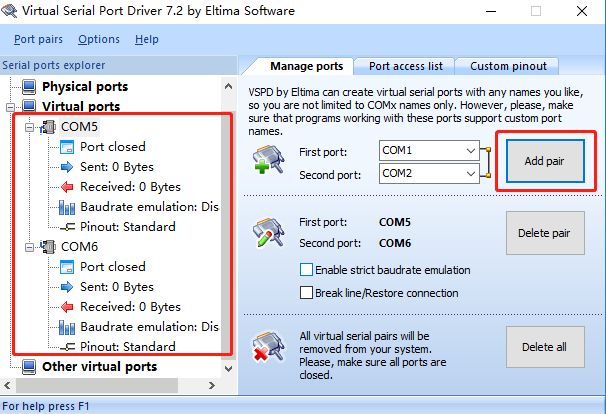Click red Received arrow icon under COM6
Screen dimensions: 606x414
click(x=67, y=307)
